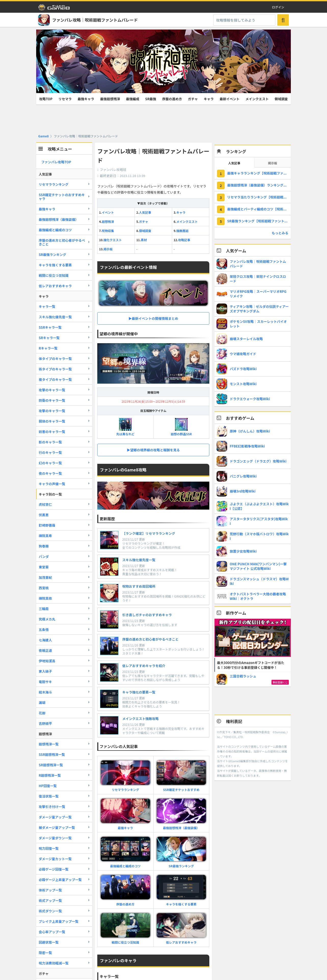Expand 会心率アップ一覧 chevron in left menu
Viewport: 327px width, 980px height.
click(89, 932)
